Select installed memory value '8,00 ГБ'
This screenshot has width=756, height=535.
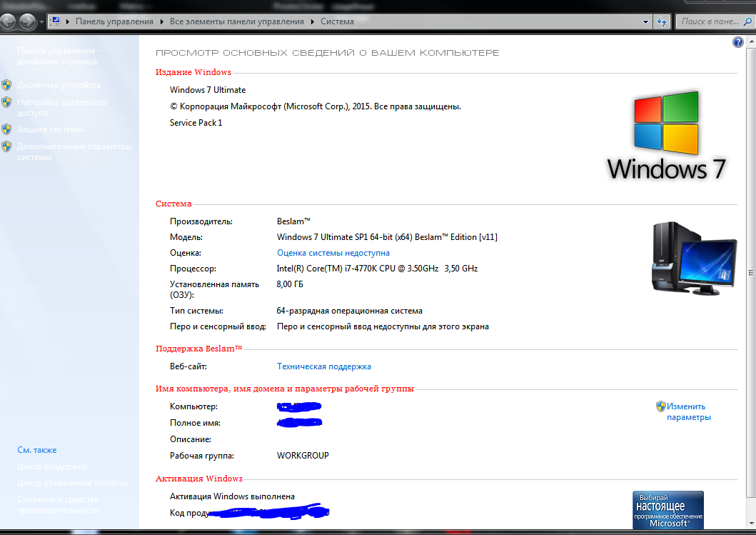(x=290, y=284)
